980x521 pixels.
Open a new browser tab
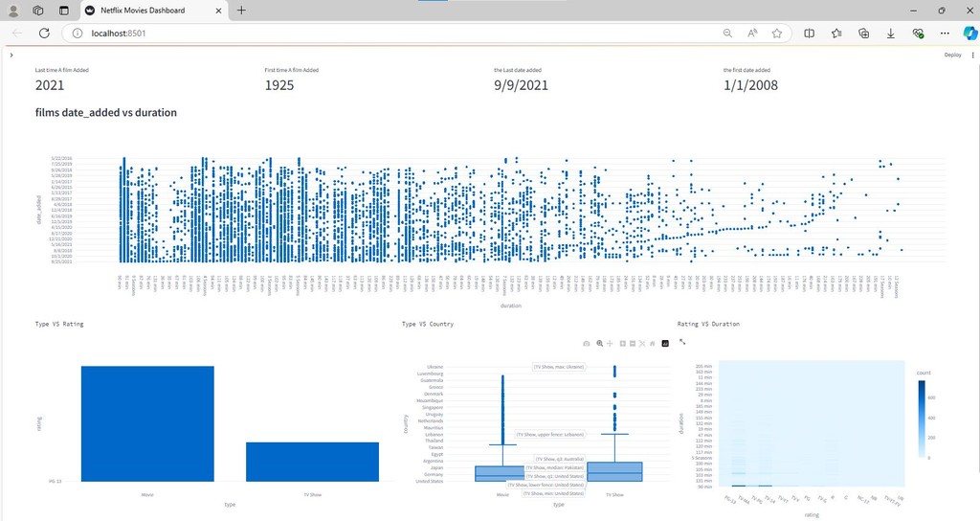[241, 10]
